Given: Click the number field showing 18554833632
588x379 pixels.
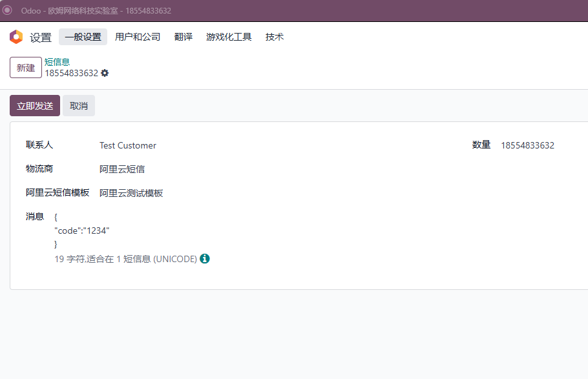Looking at the screenshot, I should point(528,145).
